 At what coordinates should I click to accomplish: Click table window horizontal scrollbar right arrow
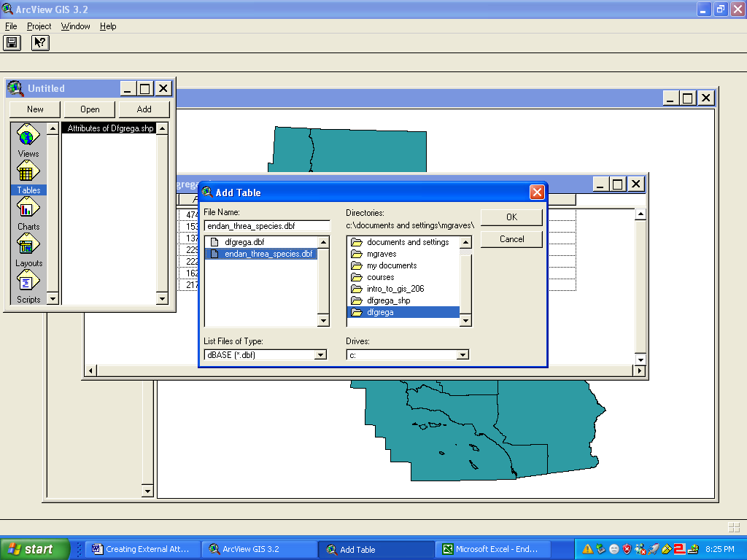640,370
